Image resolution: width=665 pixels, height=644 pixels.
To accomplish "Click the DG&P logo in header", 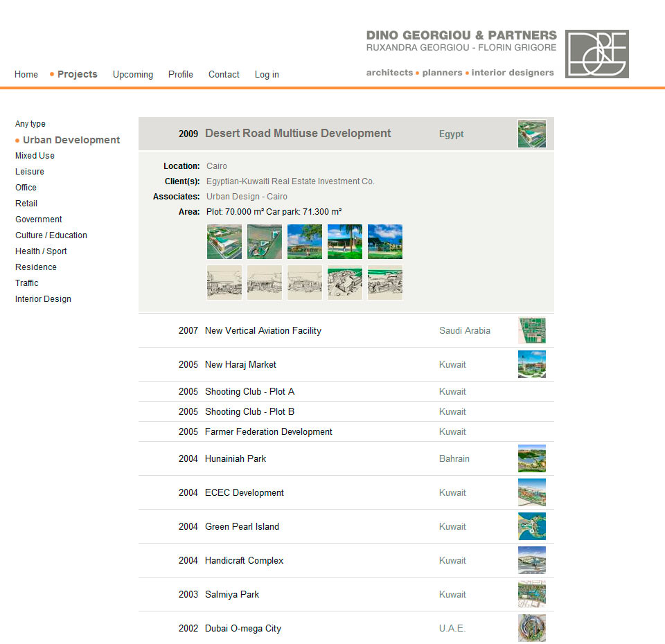I will (596, 54).
